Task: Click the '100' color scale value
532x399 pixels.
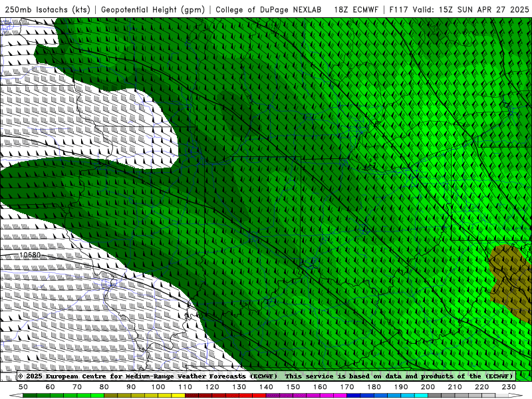Action: pos(158,387)
